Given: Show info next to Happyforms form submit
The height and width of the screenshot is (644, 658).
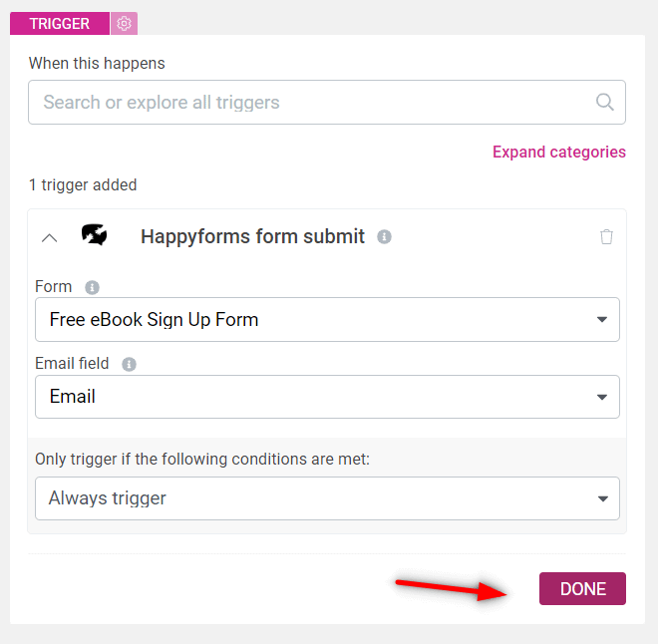Looking at the screenshot, I should (x=384, y=237).
